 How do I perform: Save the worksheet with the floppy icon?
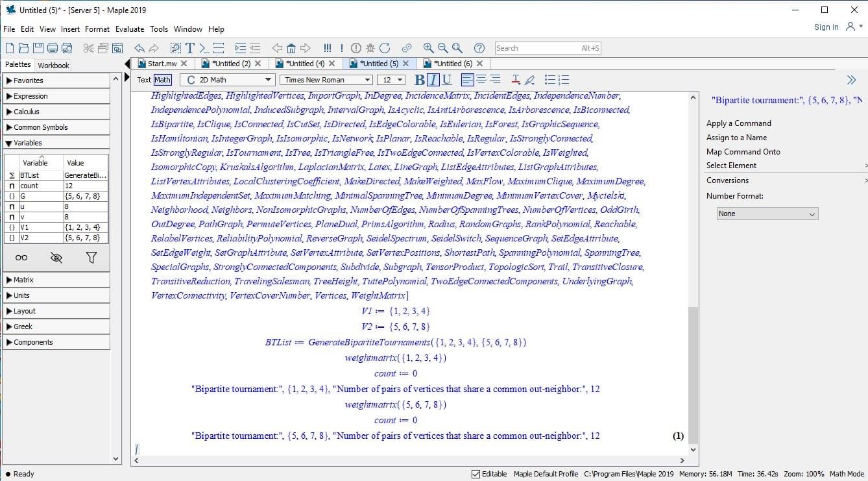38,48
